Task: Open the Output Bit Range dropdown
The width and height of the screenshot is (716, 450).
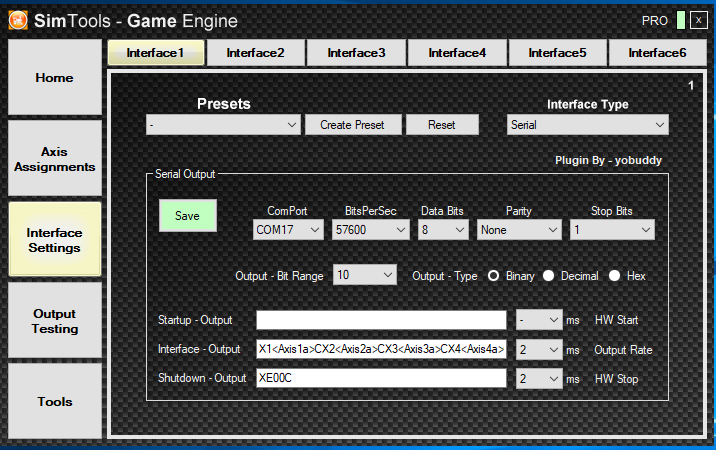Action: pos(365,275)
